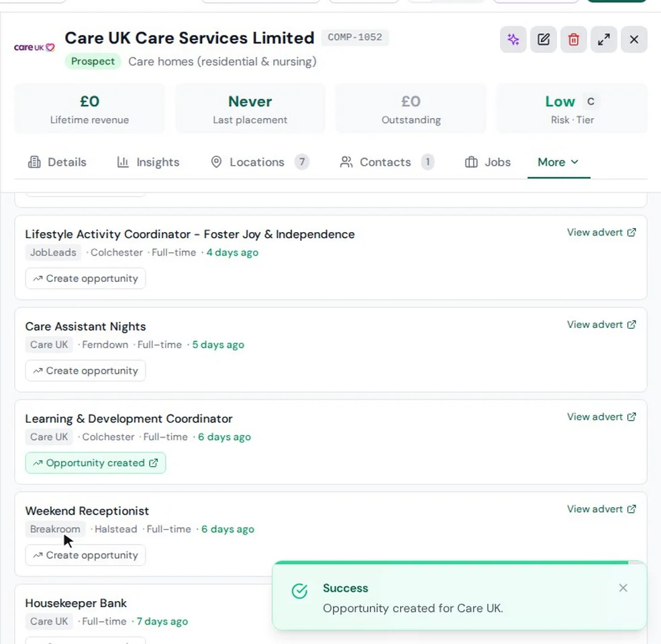Click the Outstanding amount stat card
Screen dimensions: 661x644
tap(411, 109)
